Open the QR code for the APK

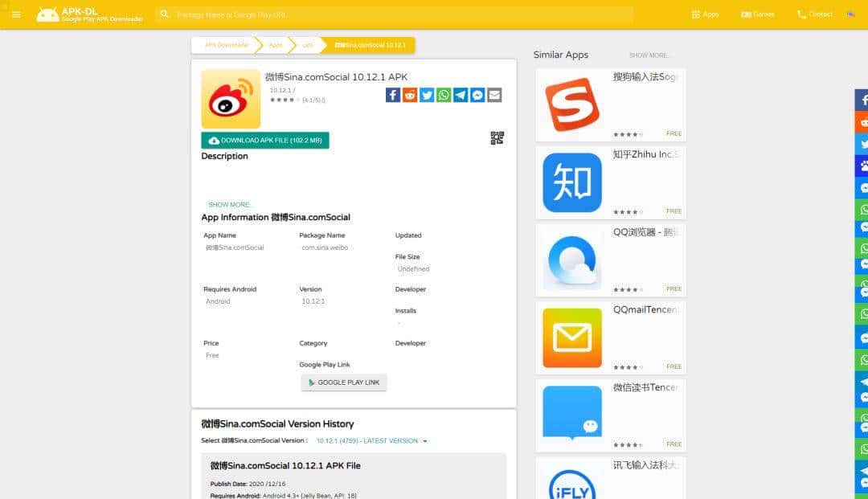tap(496, 137)
